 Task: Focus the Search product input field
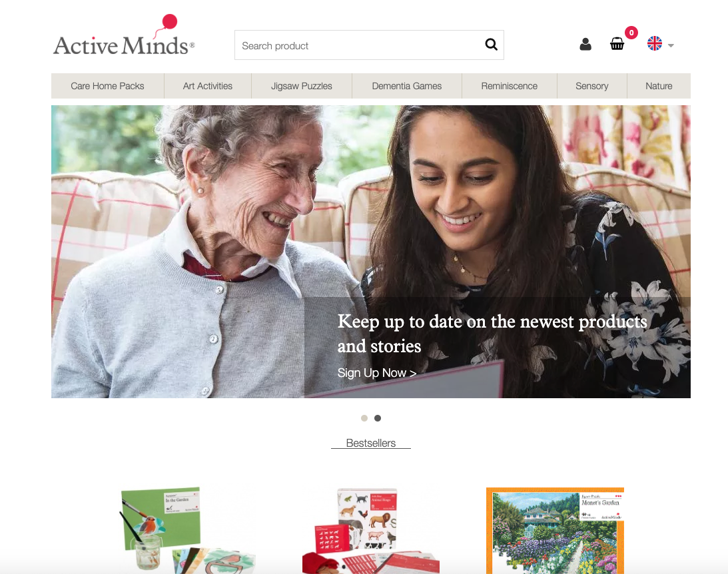point(360,45)
